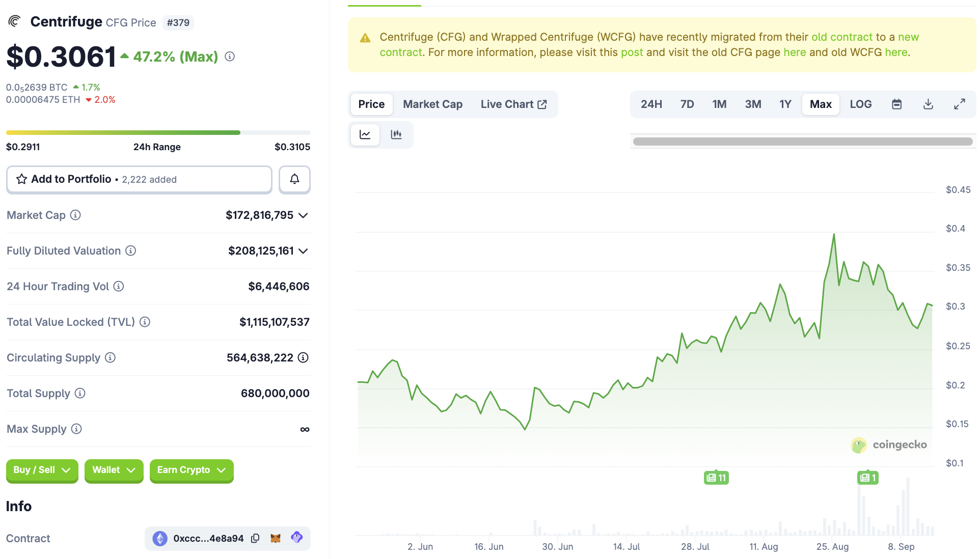This screenshot has width=980, height=559.
Task: Open info icon beside 564,638,222 value
Action: pyautogui.click(x=303, y=357)
